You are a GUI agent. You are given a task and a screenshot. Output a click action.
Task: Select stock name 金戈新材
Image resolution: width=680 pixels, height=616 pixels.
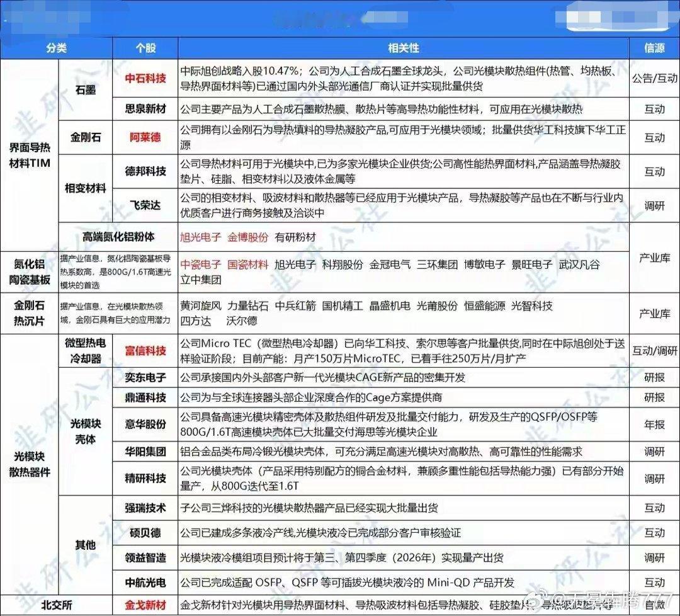[x=145, y=605]
